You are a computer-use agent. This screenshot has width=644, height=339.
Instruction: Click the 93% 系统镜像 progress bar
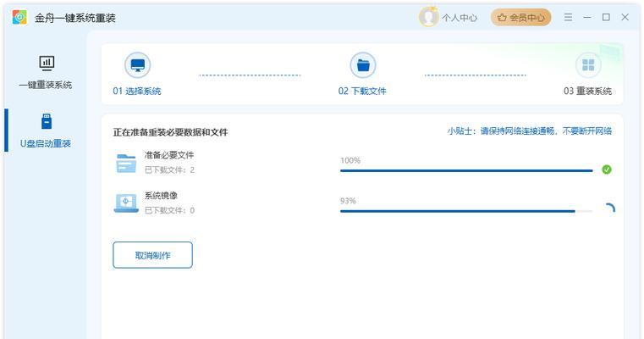pos(466,211)
